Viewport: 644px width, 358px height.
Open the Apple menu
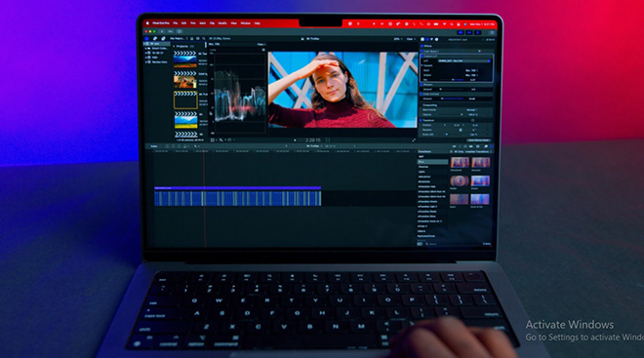pyautogui.click(x=147, y=23)
